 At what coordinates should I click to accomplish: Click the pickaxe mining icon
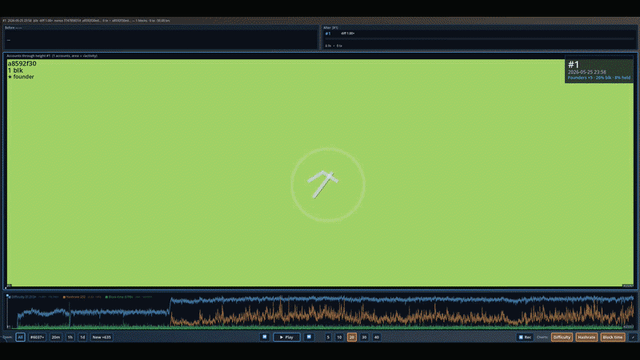[x=323, y=184]
